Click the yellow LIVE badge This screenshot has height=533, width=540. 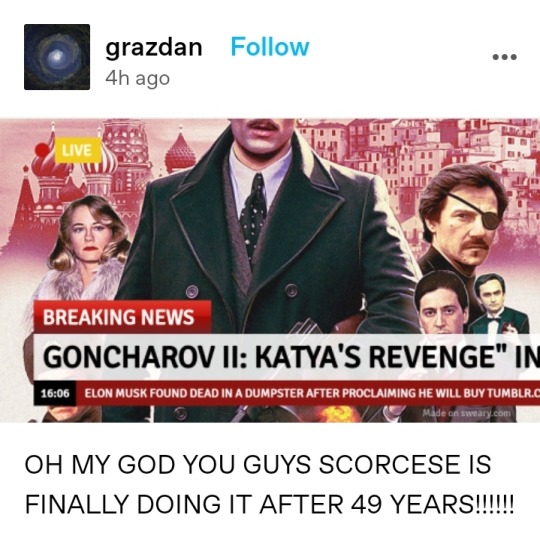point(76,150)
